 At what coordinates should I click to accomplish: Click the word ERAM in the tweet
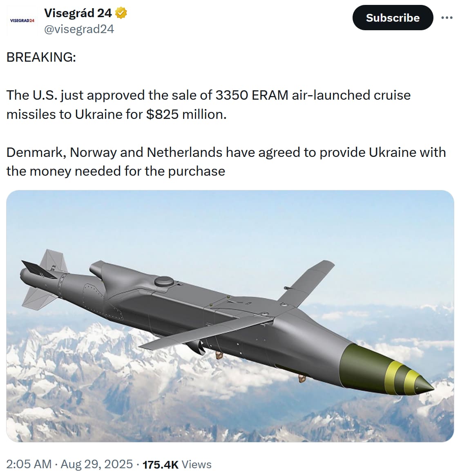tap(270, 95)
